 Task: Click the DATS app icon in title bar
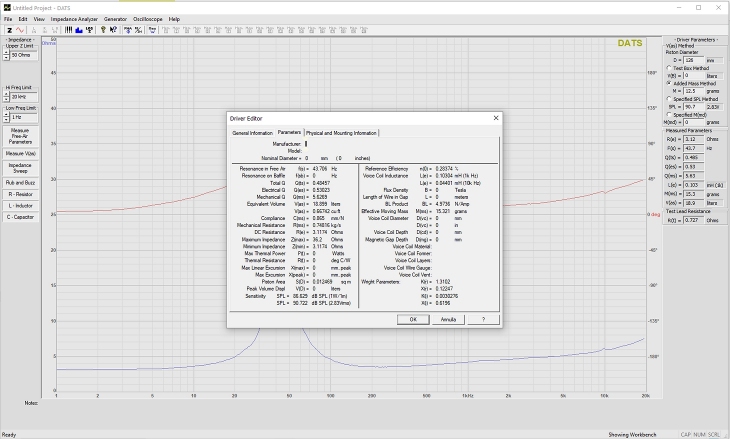click(6, 6)
